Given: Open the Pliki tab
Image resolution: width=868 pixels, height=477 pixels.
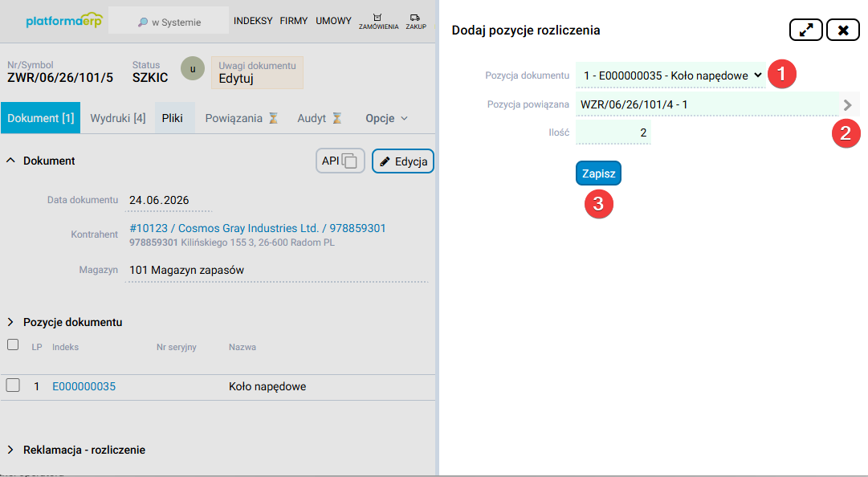Looking at the screenshot, I should pos(174,118).
